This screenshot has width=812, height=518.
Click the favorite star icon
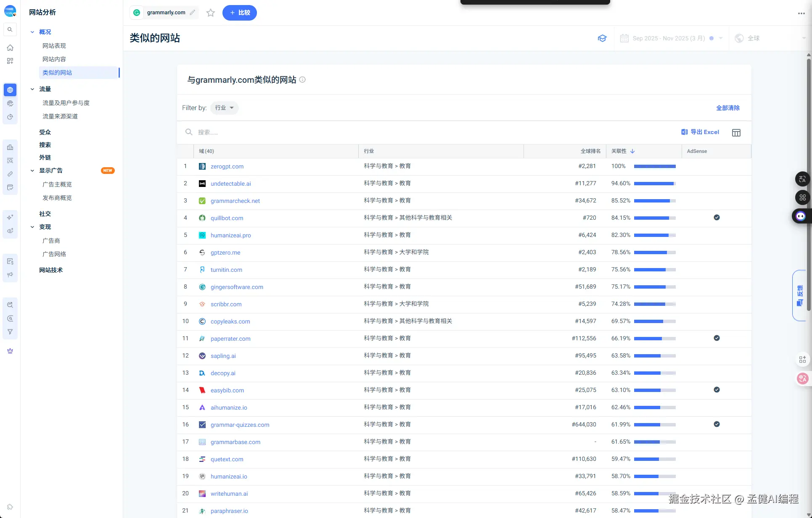[211, 13]
